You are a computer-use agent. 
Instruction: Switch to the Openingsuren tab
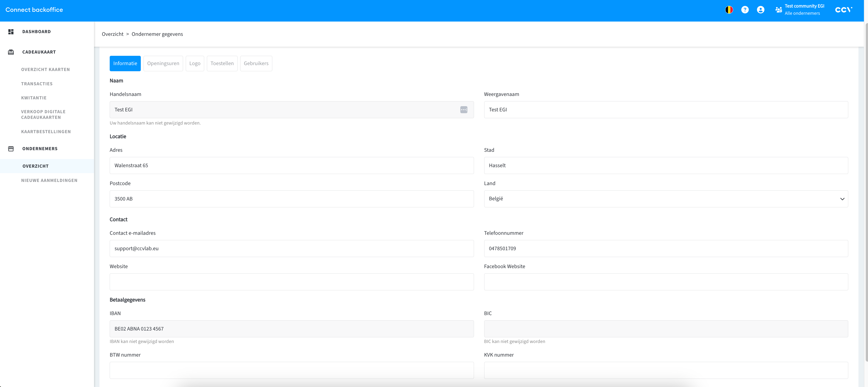point(163,64)
